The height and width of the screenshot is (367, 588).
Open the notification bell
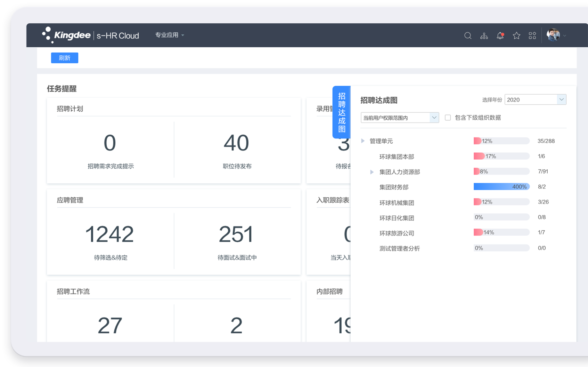click(500, 36)
